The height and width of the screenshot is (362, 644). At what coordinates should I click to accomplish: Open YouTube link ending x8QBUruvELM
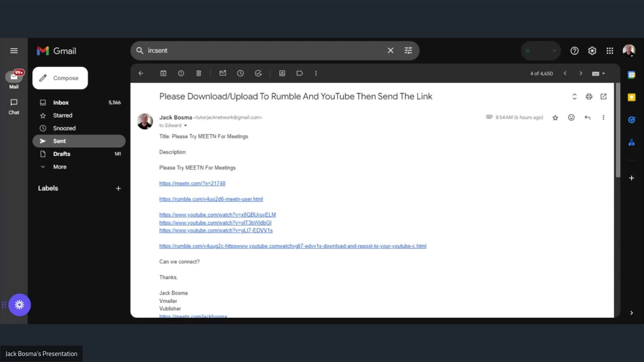[x=217, y=215]
